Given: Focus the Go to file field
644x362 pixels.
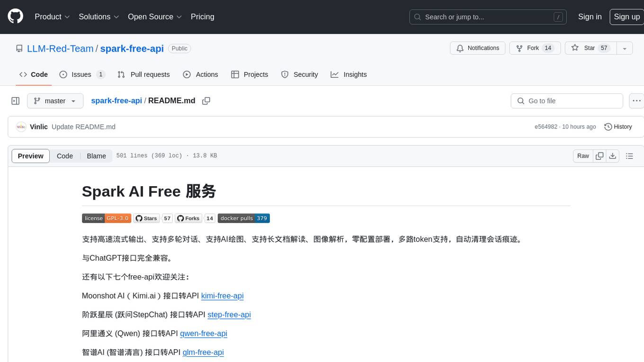Looking at the screenshot, I should click(x=567, y=101).
